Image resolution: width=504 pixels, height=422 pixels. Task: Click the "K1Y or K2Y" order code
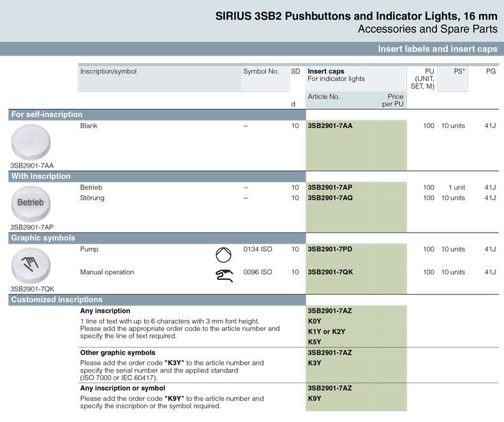click(327, 332)
